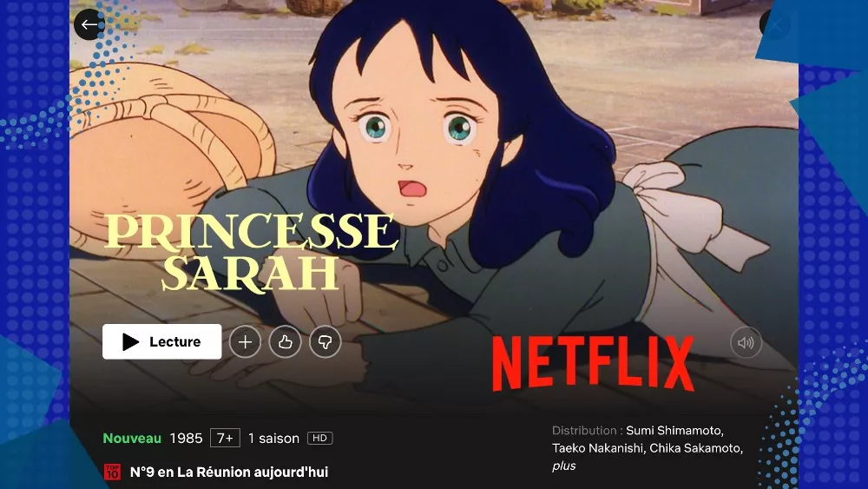Play Princesse Sarah with Lecture button
This screenshot has height=489, width=868.
pos(161,341)
